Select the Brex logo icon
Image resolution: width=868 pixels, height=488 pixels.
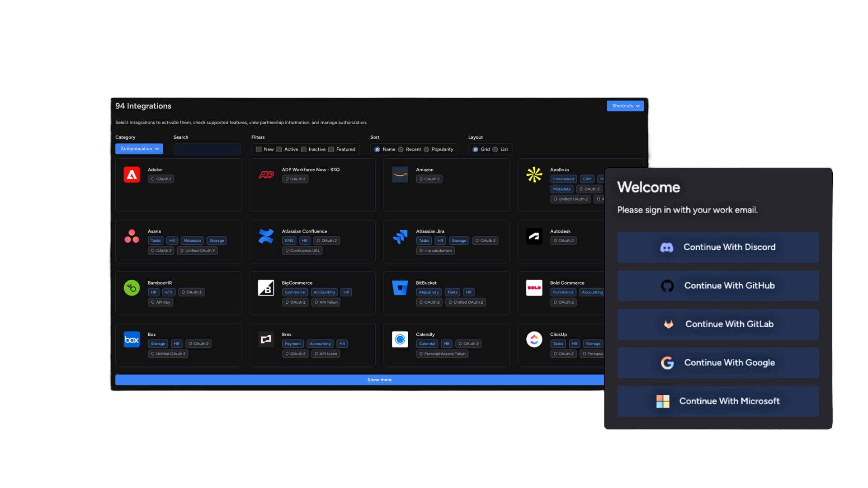click(x=266, y=339)
